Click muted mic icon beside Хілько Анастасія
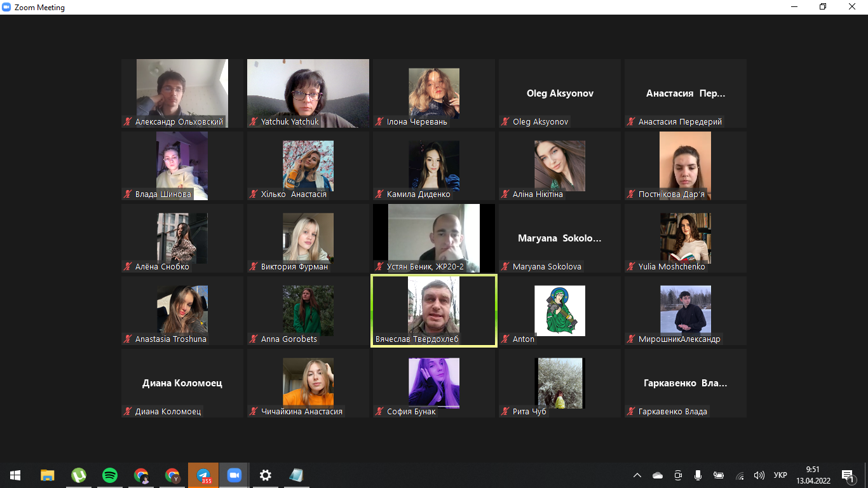 click(x=254, y=194)
